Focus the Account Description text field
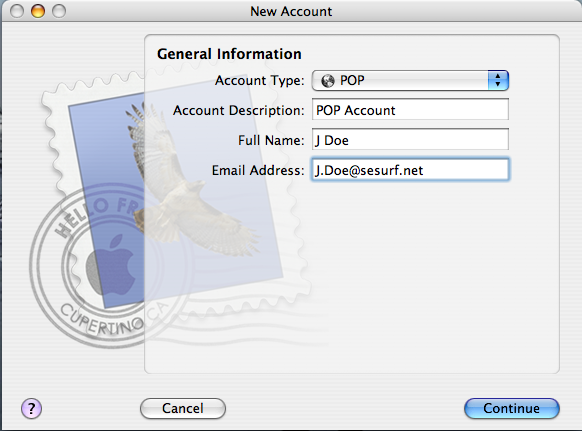582x431 pixels. point(410,110)
